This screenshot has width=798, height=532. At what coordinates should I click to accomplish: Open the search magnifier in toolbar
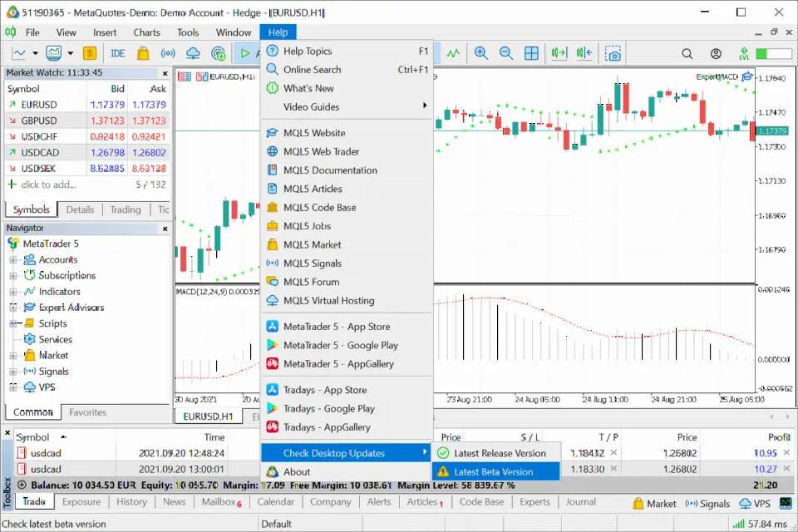(687, 53)
